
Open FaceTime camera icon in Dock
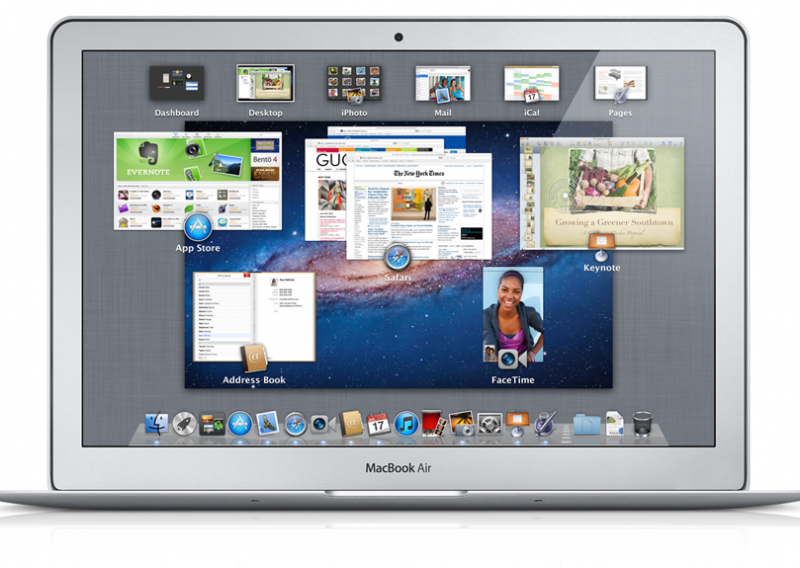pyautogui.click(x=323, y=424)
